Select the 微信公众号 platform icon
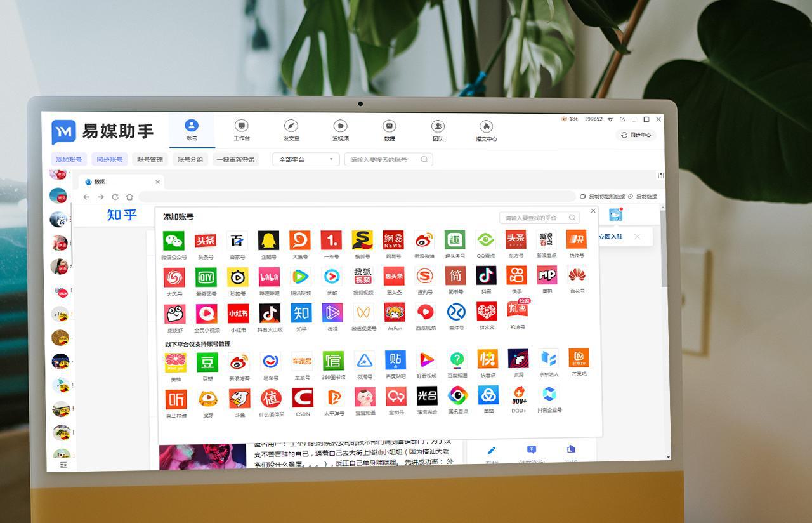 (173, 240)
